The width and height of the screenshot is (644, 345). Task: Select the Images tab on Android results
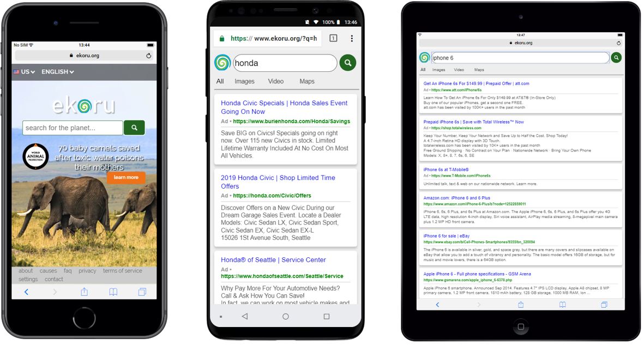(x=244, y=81)
